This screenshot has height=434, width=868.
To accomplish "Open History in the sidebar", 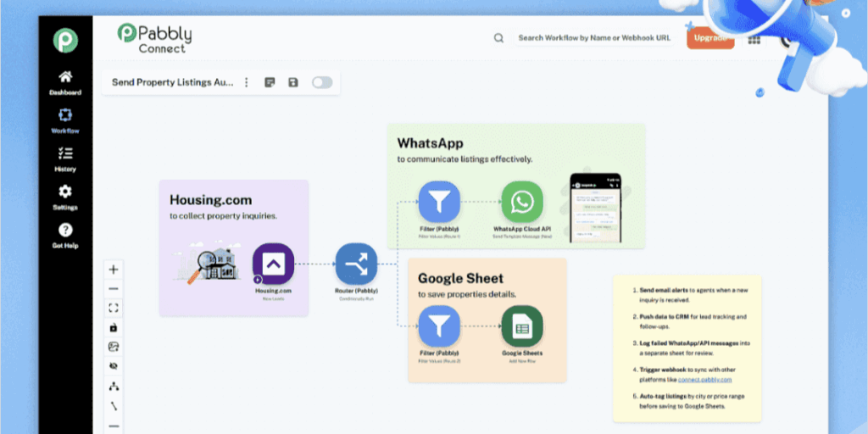I will 65,159.
